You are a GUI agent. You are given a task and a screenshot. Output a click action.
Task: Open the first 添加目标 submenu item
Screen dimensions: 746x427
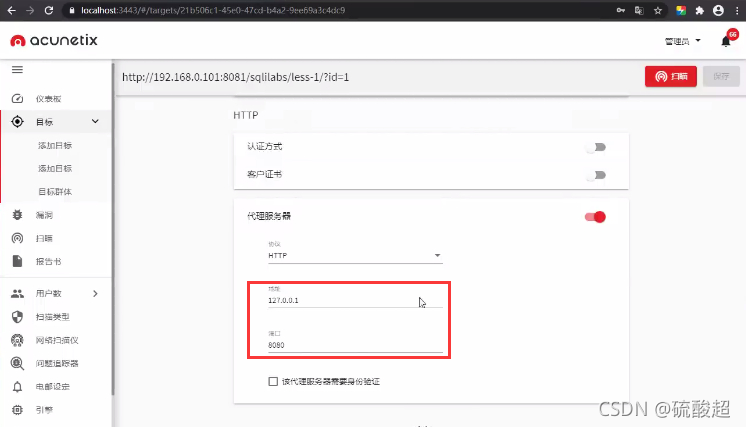(x=55, y=145)
